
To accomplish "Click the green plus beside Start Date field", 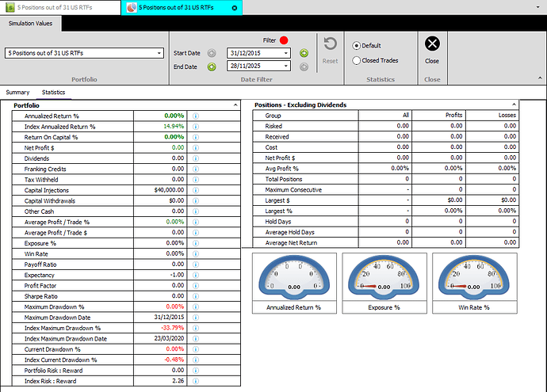I will [x=304, y=53].
